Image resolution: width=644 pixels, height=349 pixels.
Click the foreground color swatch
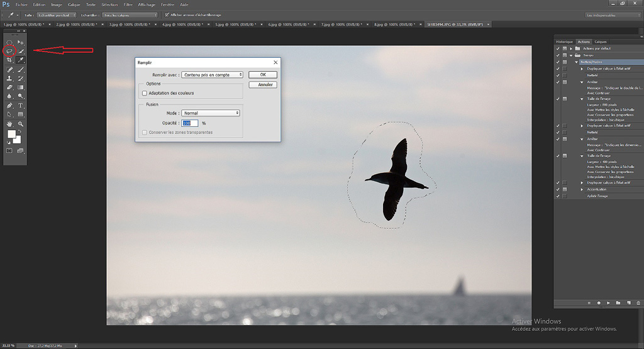pos(11,134)
